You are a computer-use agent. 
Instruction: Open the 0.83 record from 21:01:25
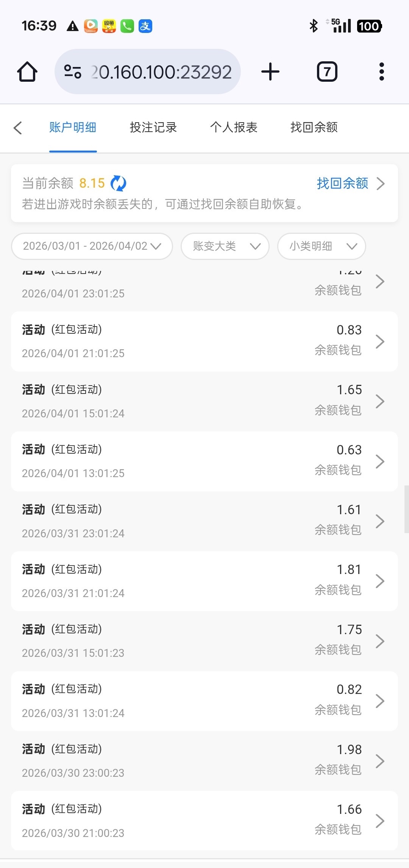[x=204, y=341]
